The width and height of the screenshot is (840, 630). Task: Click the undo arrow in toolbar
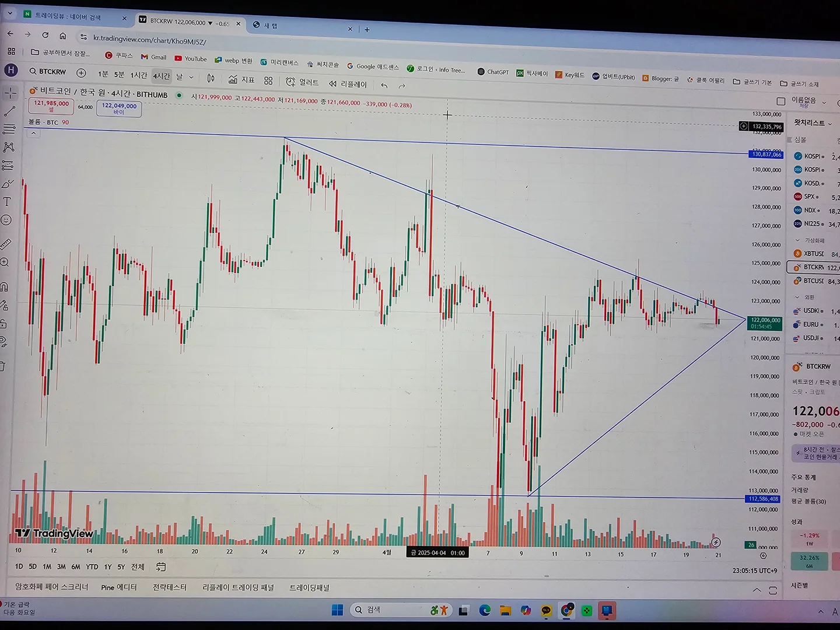click(x=384, y=85)
